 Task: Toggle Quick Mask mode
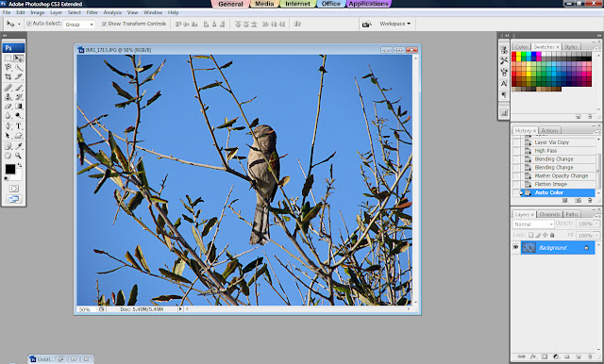point(14,189)
